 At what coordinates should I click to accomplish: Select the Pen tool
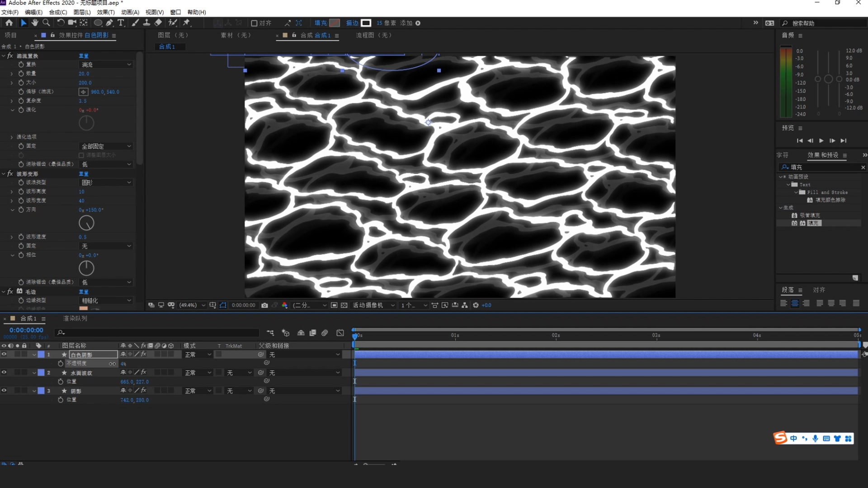(109, 23)
